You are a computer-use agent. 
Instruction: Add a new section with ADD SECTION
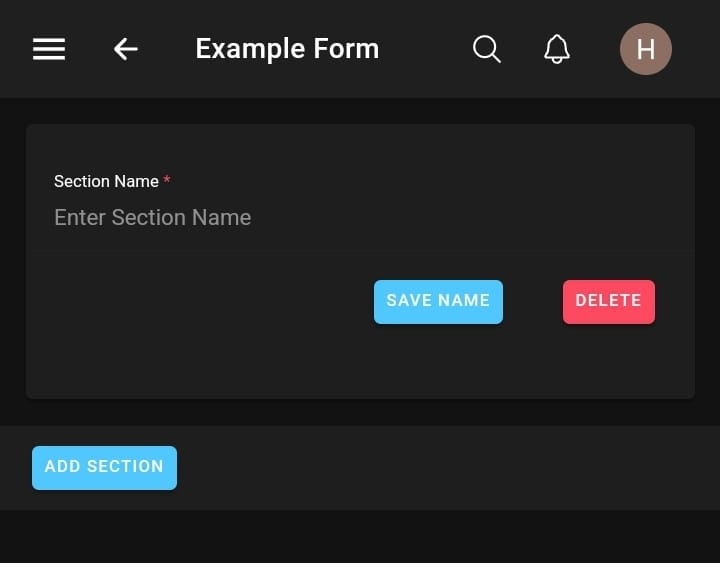coord(104,467)
